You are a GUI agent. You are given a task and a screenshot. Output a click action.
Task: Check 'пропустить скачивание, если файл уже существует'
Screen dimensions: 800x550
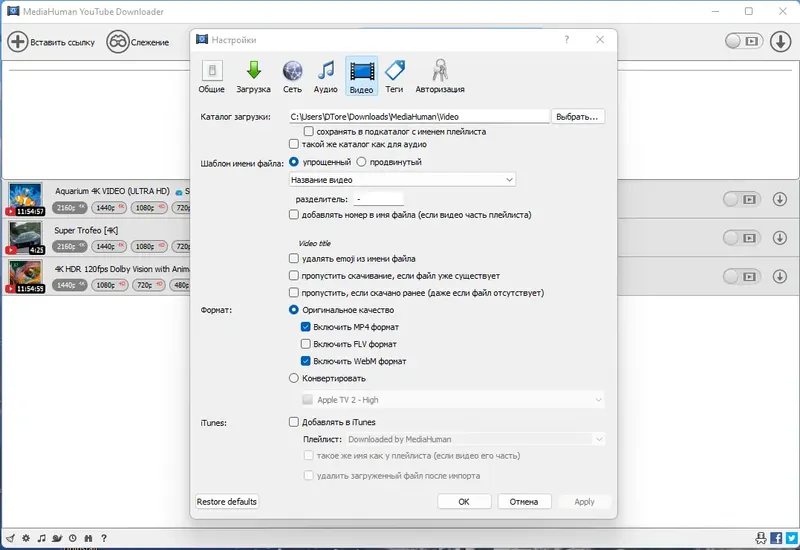click(294, 276)
